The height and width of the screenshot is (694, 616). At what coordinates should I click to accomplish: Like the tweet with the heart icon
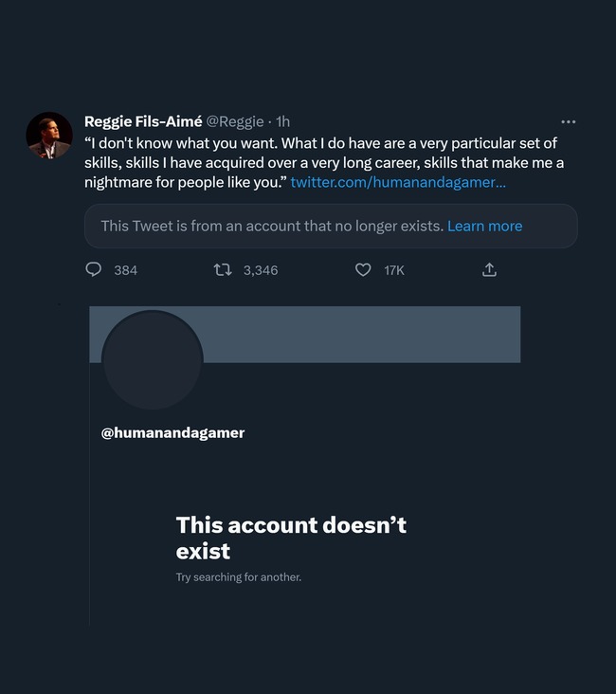coord(363,270)
